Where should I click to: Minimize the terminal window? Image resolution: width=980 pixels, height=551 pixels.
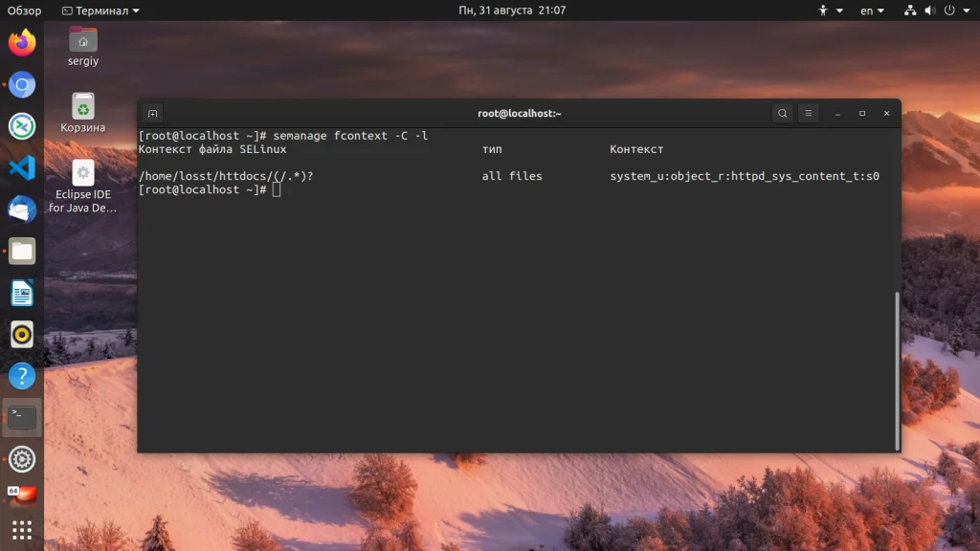(837, 114)
